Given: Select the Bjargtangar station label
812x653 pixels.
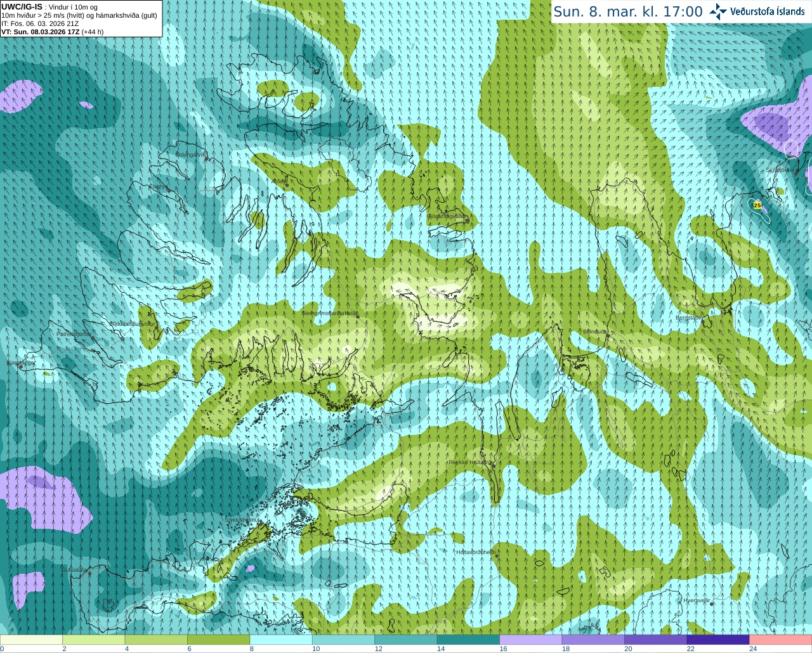Looking at the screenshot, I should [x=20, y=363].
